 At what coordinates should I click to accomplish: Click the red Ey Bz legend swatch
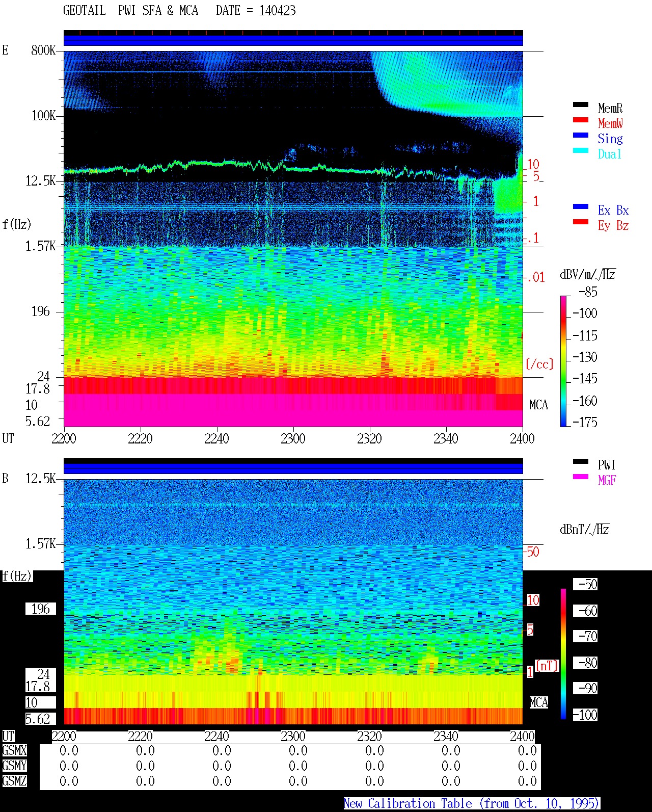581,222
